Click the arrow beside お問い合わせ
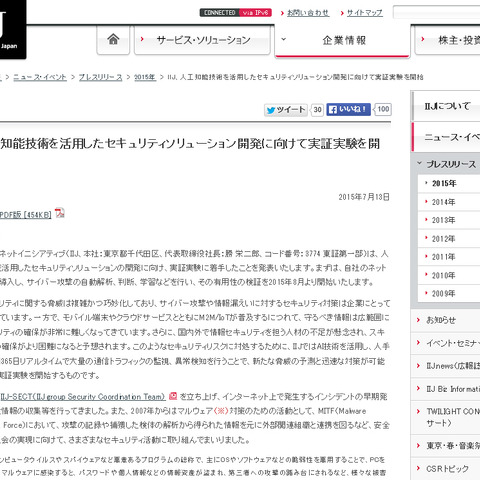Image resolution: width=480 pixels, height=480 pixels. pyautogui.click(x=282, y=13)
